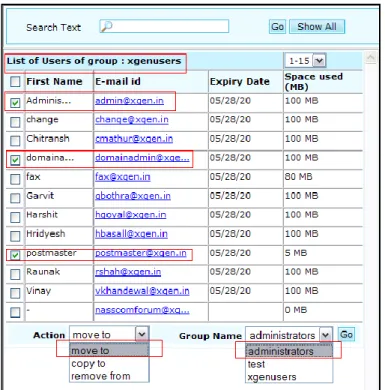Open the postmaster@xgen.in email link
The width and height of the screenshot is (385, 390).
(141, 253)
